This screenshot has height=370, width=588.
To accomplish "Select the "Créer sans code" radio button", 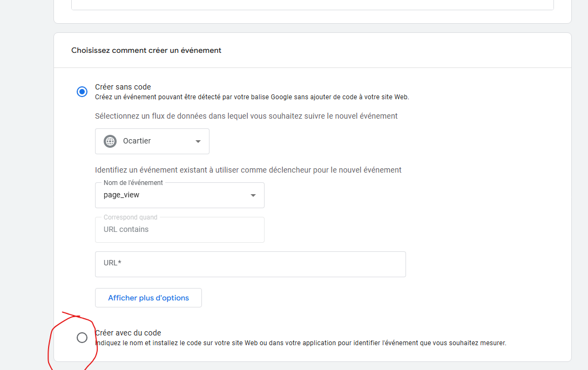I will coord(82,92).
